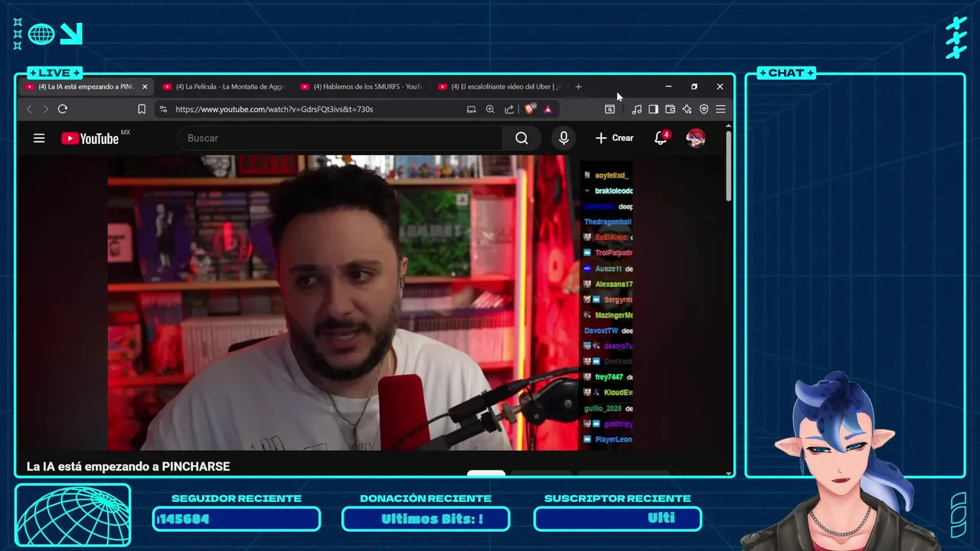Toggle the browser sidebar panel icon

coord(653,109)
